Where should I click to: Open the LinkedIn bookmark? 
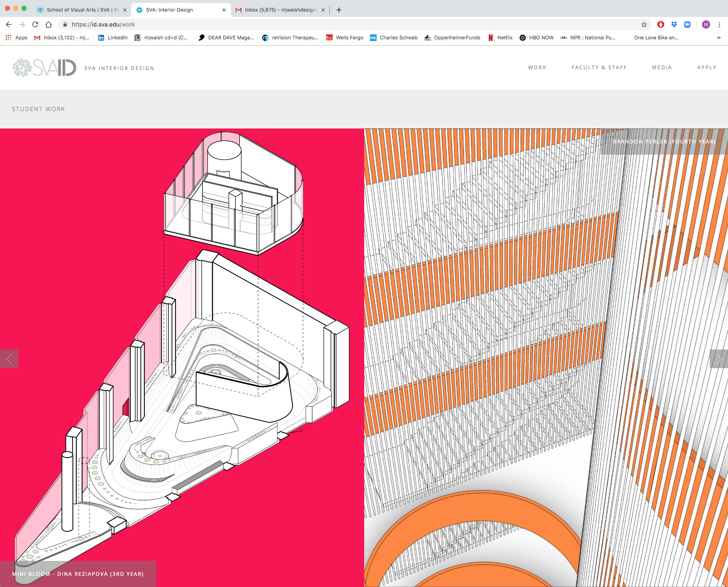(113, 38)
